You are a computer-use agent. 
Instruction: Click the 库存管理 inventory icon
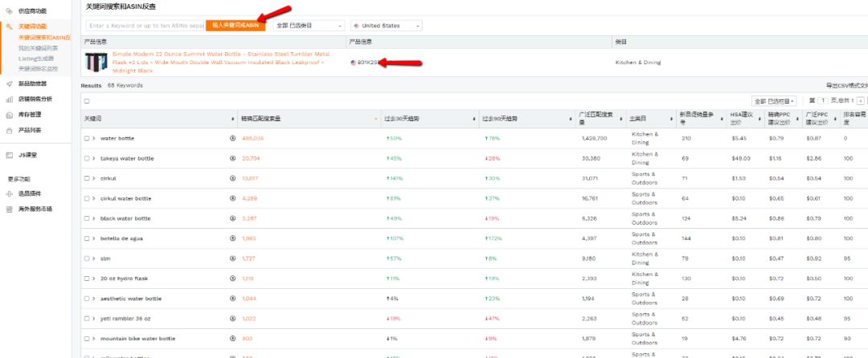pos(9,115)
